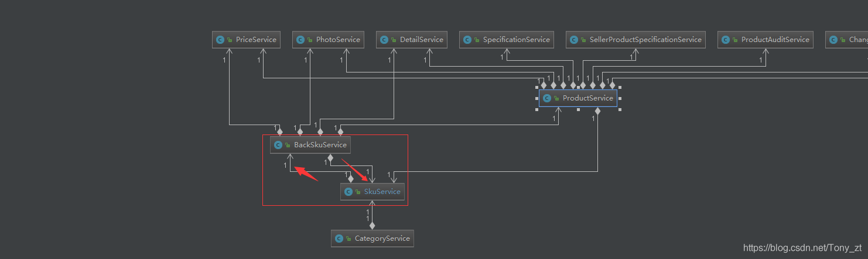
Task: Click the class icon on PhotoService node
Action: pyautogui.click(x=300, y=40)
